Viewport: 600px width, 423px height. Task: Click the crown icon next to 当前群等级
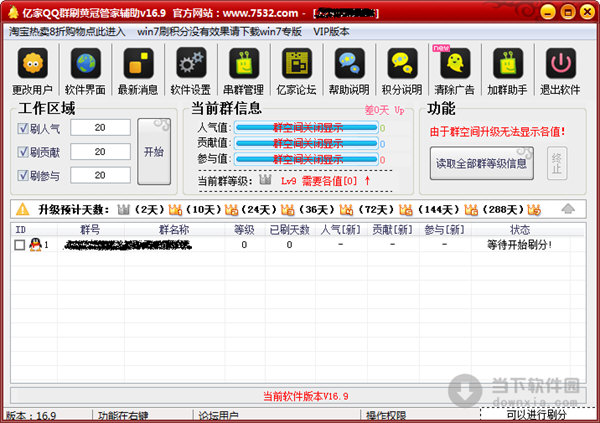[265, 180]
